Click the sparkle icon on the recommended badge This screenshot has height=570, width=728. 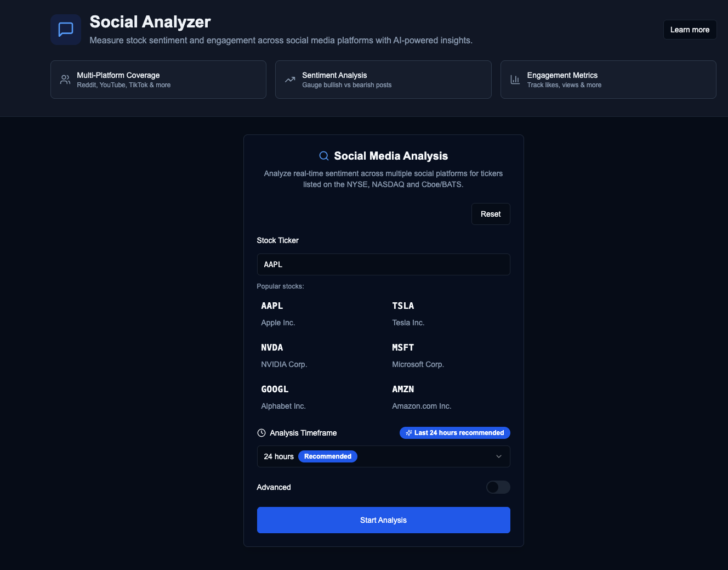point(409,433)
